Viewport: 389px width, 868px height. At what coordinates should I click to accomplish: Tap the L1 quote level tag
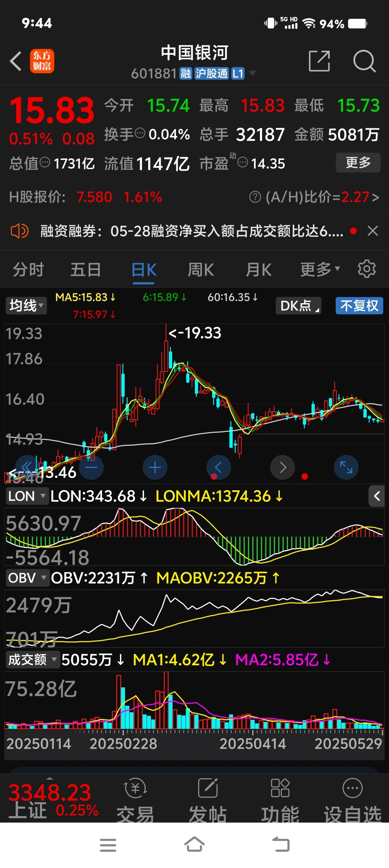pos(238,74)
